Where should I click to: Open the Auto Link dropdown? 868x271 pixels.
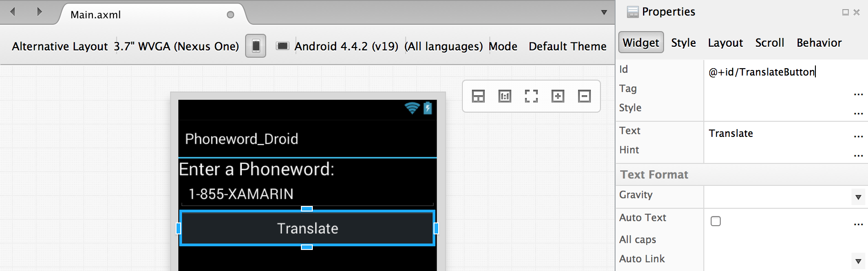pos(858,261)
